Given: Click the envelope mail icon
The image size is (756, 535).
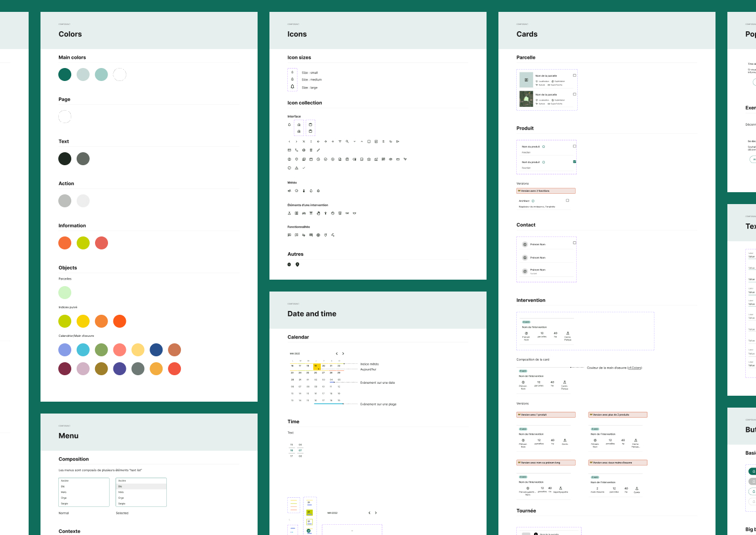Looking at the screenshot, I should click(x=289, y=150).
